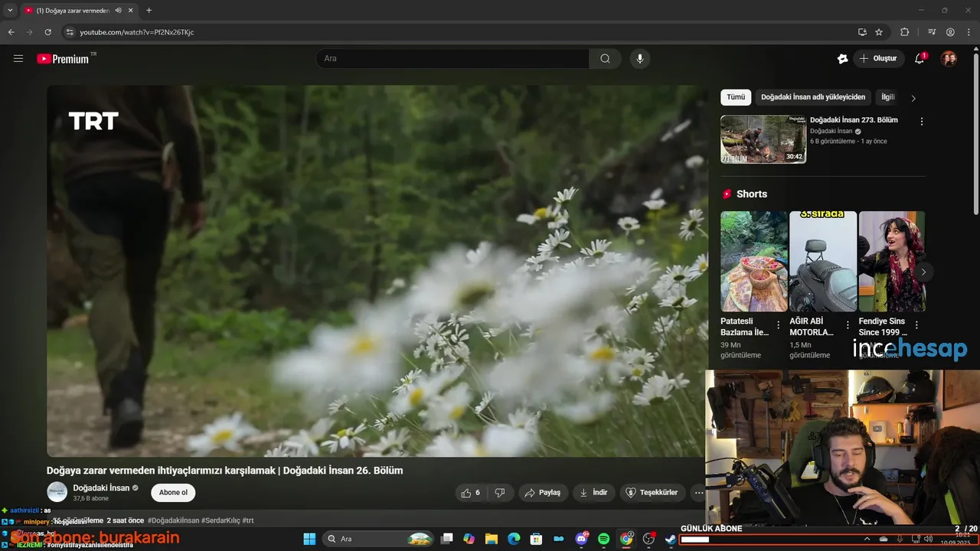
Task: Open options for AĞIR ABİ MOTORLA short
Action: 848,325
